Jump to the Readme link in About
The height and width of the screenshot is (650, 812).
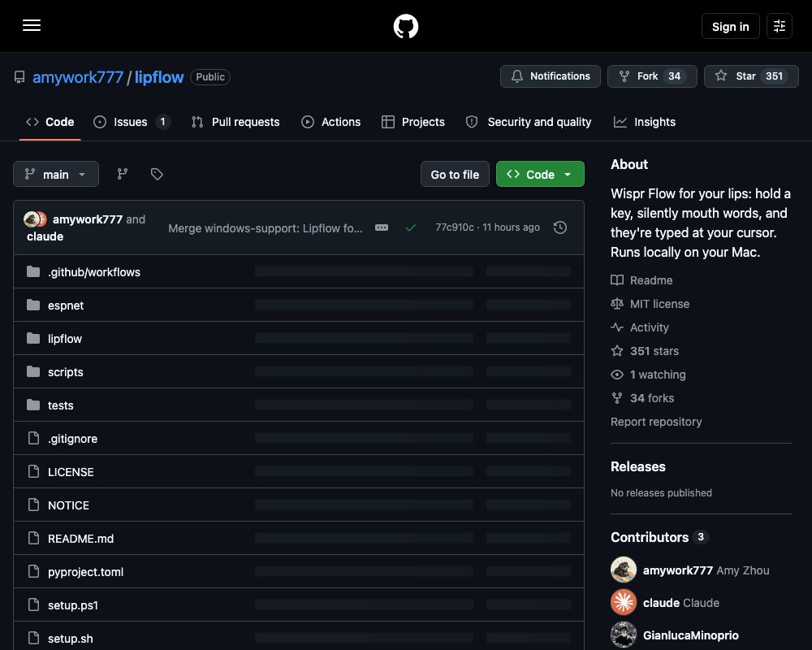point(641,280)
